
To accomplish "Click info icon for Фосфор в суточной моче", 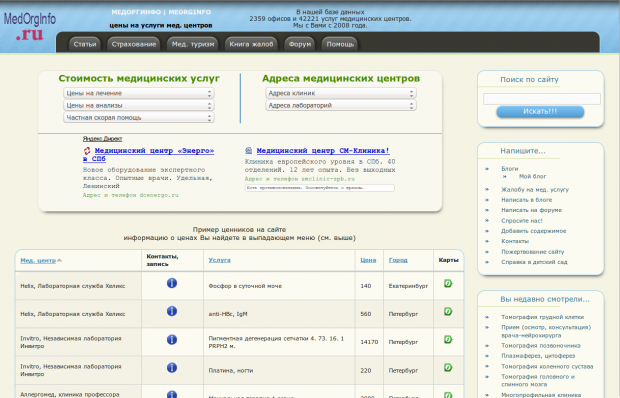I will click(x=172, y=283).
